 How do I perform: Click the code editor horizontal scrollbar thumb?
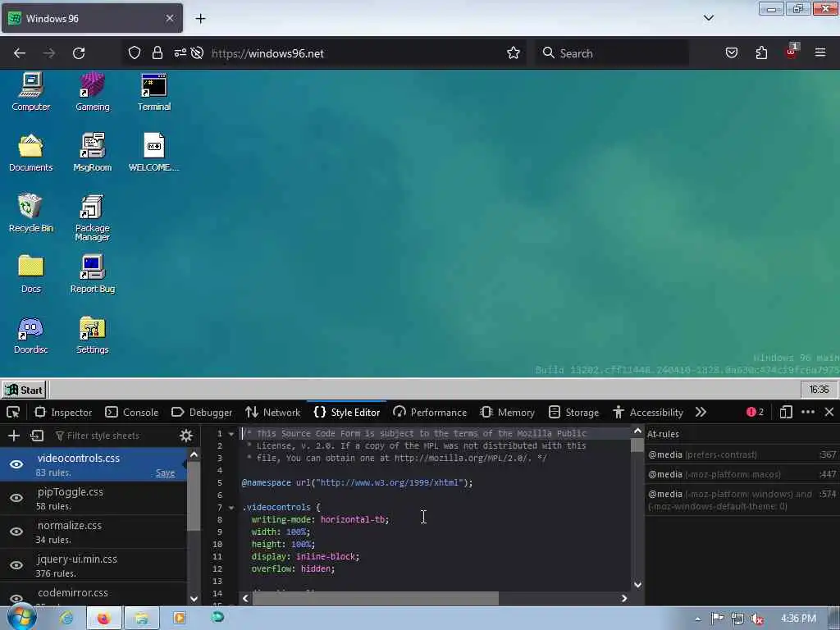tap(376, 598)
